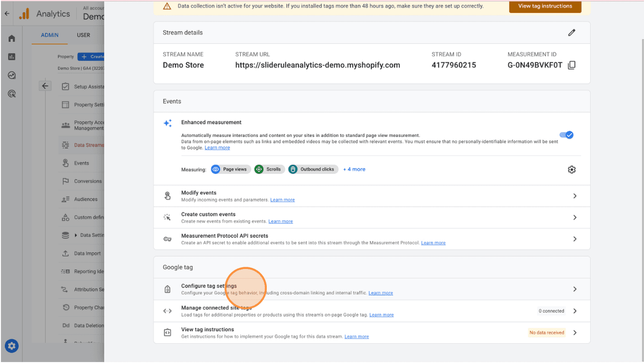Open Learn more link for Modify events
The width and height of the screenshot is (644, 364).
tap(282, 200)
